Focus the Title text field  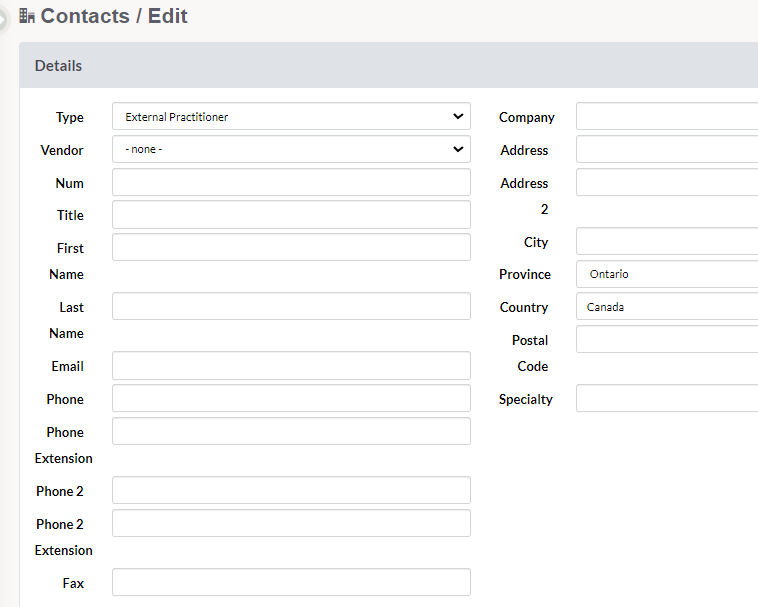292,215
